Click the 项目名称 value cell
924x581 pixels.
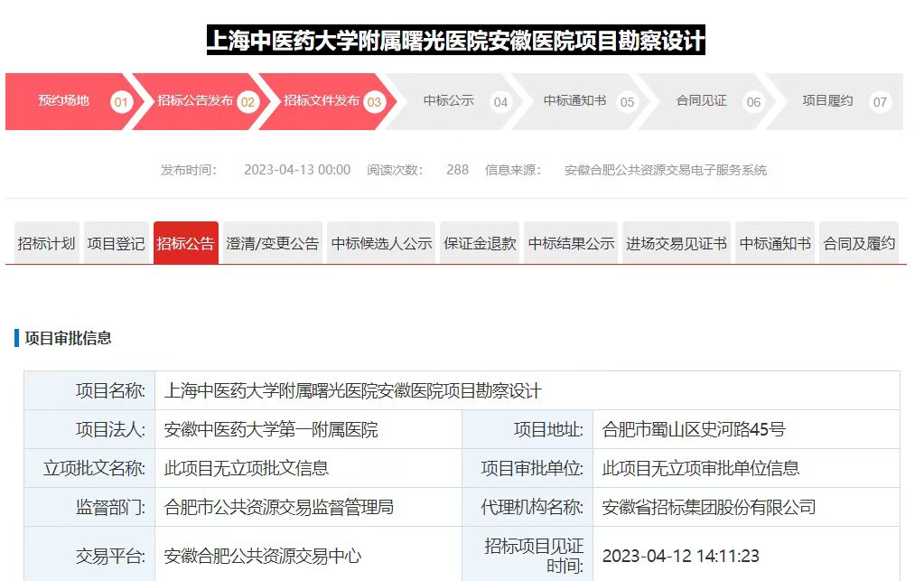click(527, 390)
